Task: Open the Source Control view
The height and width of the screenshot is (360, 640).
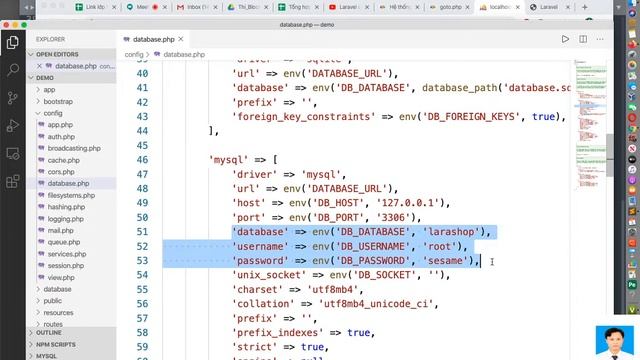Action: click(x=13, y=98)
